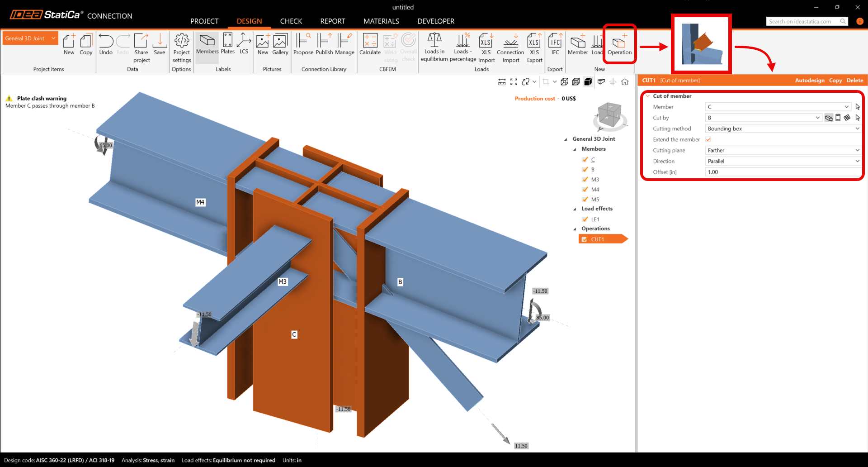This screenshot has height=467, width=868.
Task: Toggle the LE1 load effect checkbox
Action: [585, 219]
